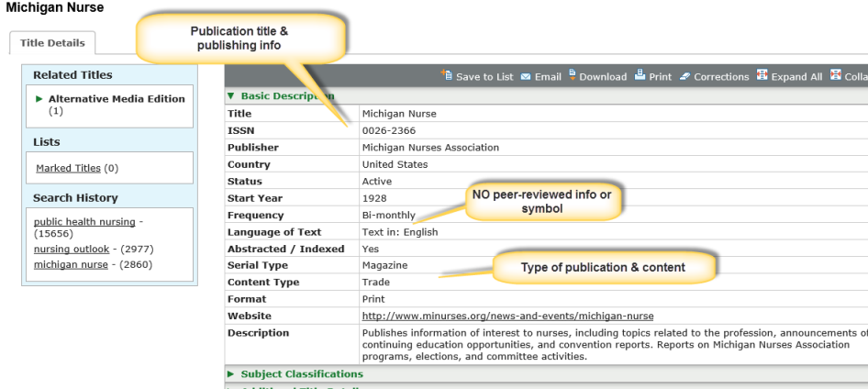Select the country value United States

(395, 164)
